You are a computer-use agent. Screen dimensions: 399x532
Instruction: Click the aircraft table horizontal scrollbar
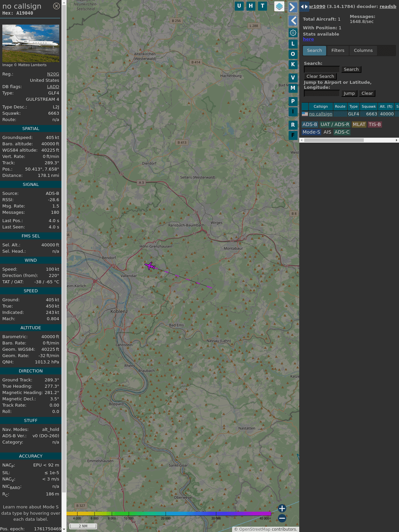coord(333,140)
